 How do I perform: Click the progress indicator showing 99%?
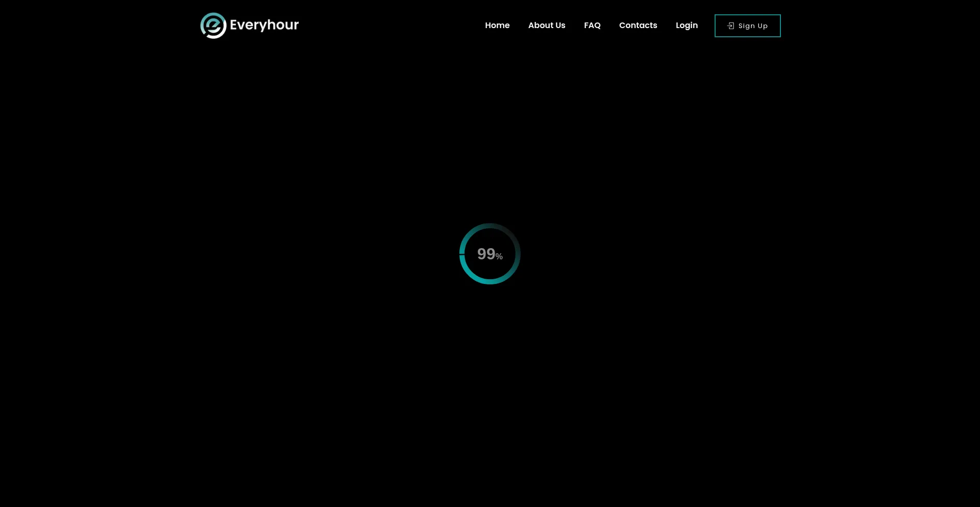pos(489,254)
